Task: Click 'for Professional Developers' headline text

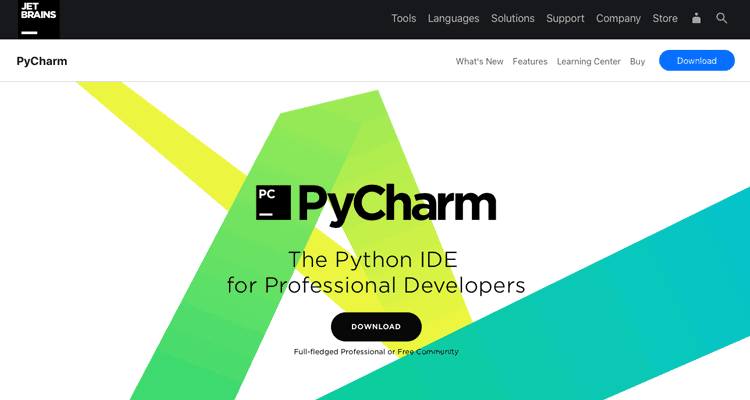Action: click(376, 285)
